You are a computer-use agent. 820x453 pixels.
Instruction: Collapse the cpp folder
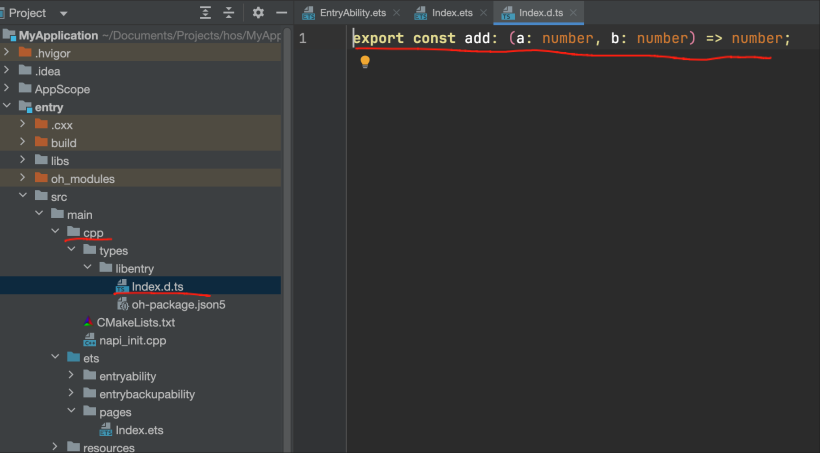tap(57, 233)
